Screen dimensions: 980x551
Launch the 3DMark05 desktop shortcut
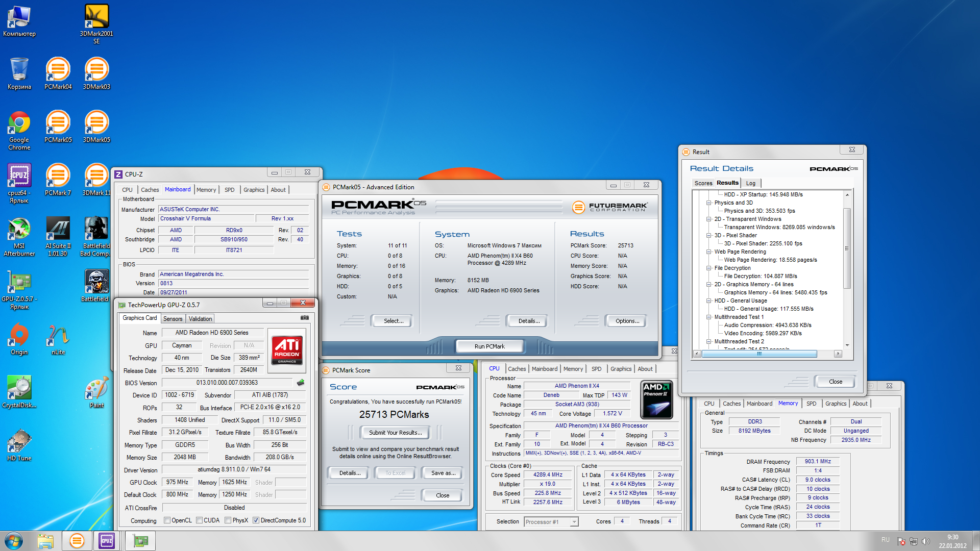coord(96,127)
